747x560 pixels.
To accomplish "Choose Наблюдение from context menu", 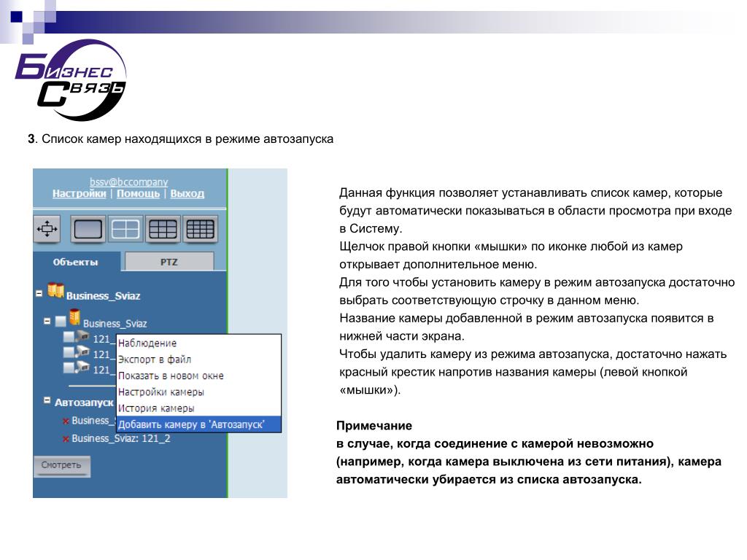I will 198,343.
